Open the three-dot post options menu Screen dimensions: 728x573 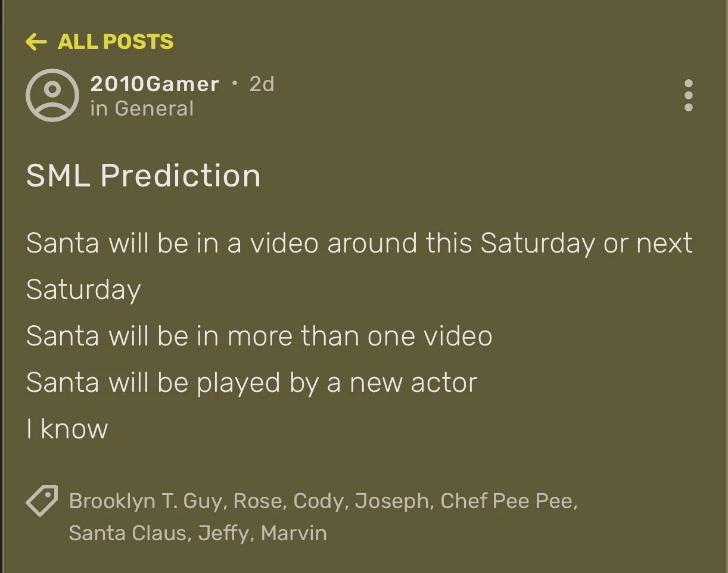pos(688,95)
